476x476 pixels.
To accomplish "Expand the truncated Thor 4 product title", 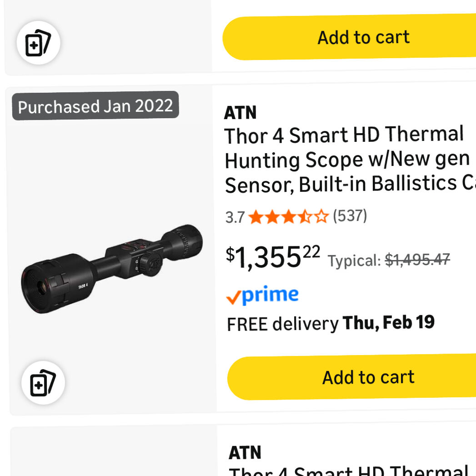I will (346, 160).
